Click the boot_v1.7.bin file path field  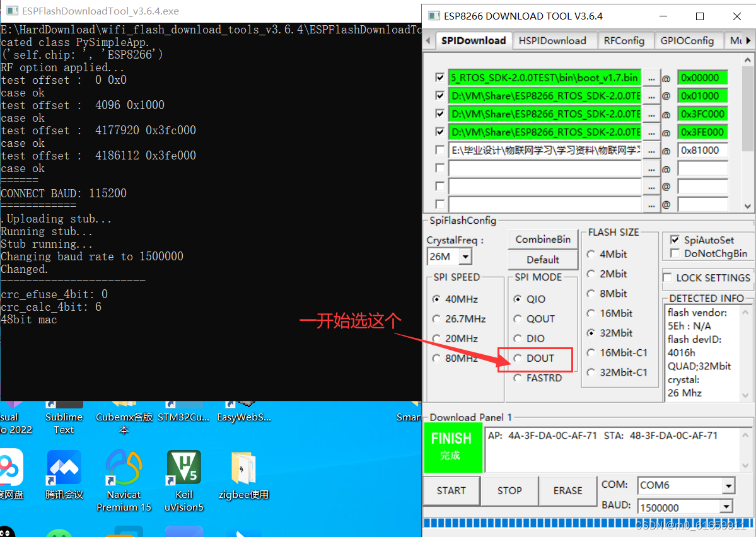pos(545,78)
